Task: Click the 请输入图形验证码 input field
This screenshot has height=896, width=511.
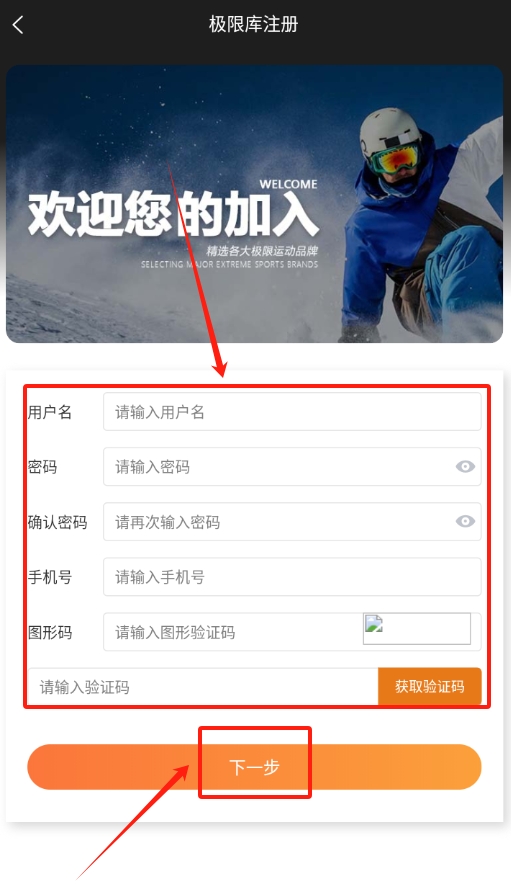Action: point(233,632)
